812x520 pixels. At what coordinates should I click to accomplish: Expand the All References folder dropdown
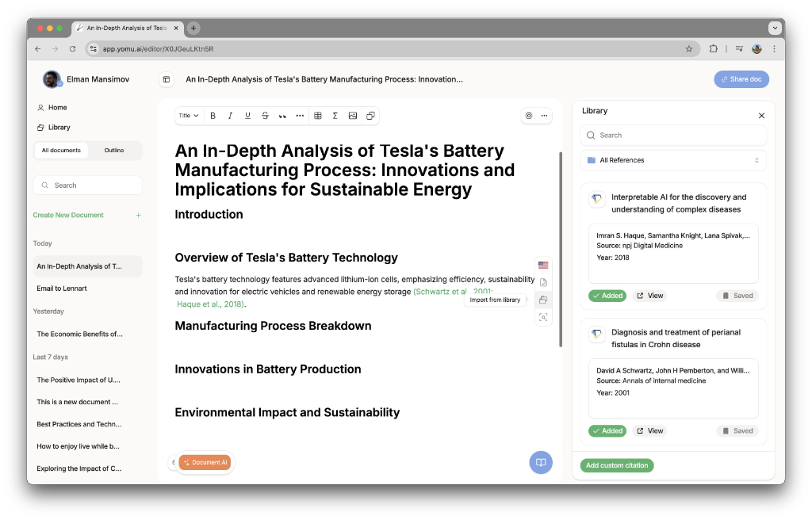click(673, 160)
